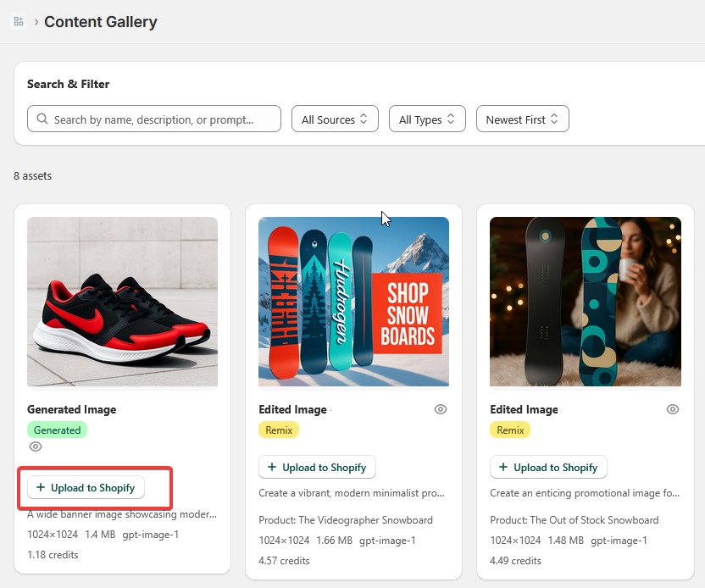Viewport: 705px width, 588px height.
Task: Click the green Generated badge
Action: coord(57,430)
